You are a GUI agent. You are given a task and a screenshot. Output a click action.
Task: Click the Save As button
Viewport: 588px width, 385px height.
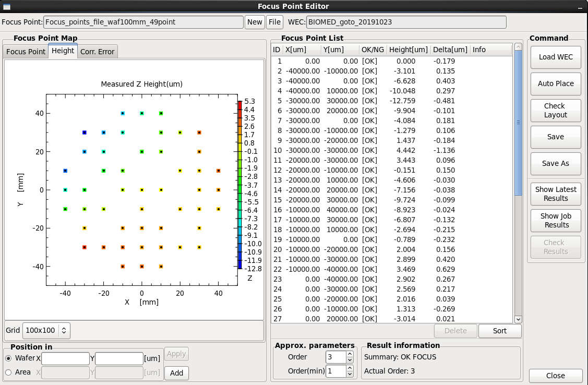pyautogui.click(x=556, y=163)
